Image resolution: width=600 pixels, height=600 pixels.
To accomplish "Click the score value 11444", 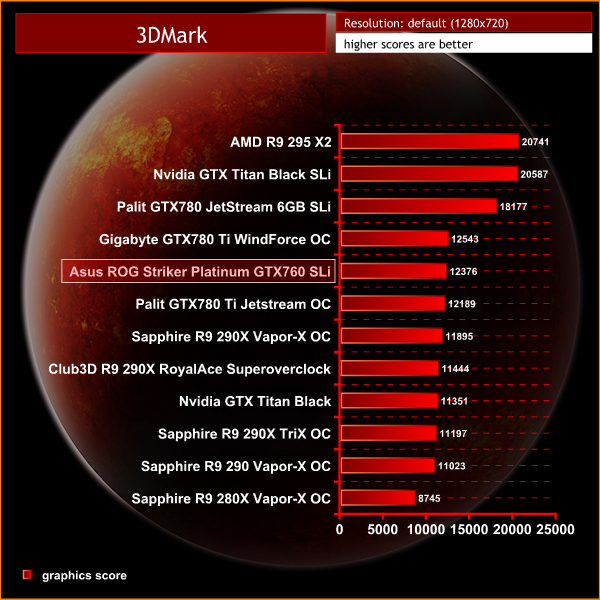I will click(x=455, y=368).
